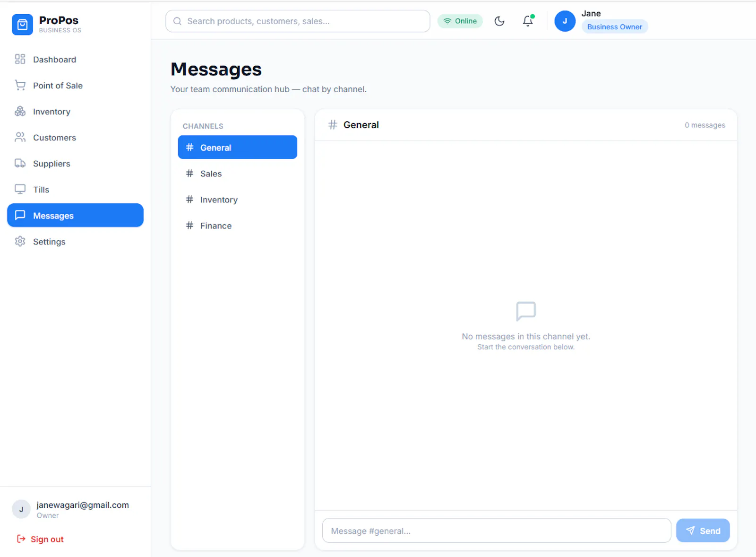Click the Tills monitor icon
This screenshot has height=557, width=756.
(x=20, y=189)
